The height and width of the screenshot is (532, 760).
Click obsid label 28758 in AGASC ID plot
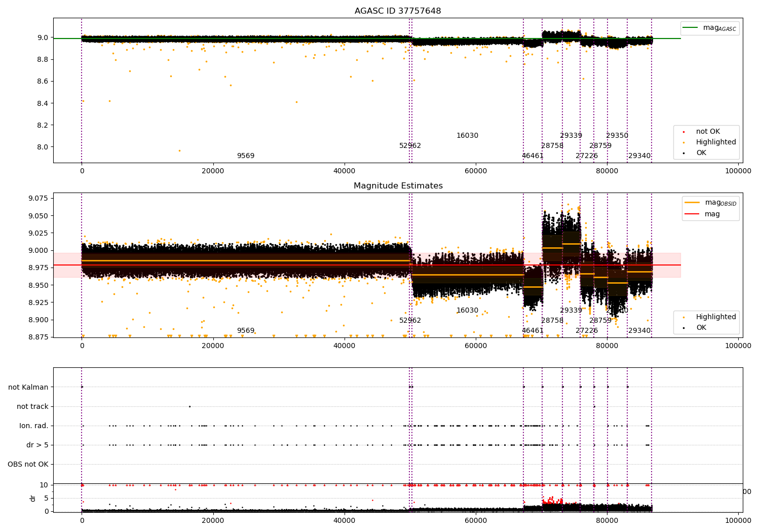tap(552, 146)
